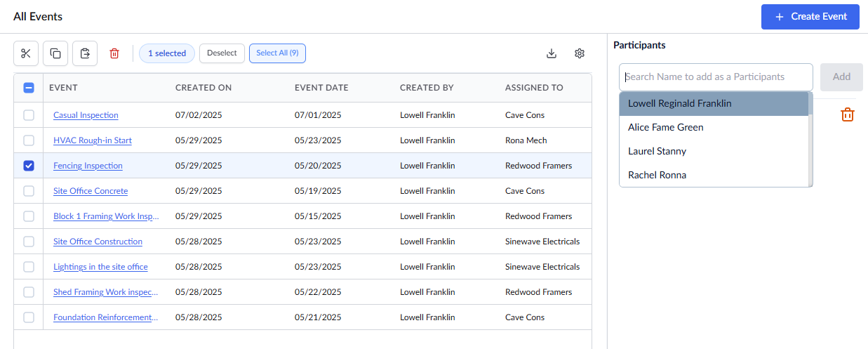Click the CREATED BY column header

427,88
